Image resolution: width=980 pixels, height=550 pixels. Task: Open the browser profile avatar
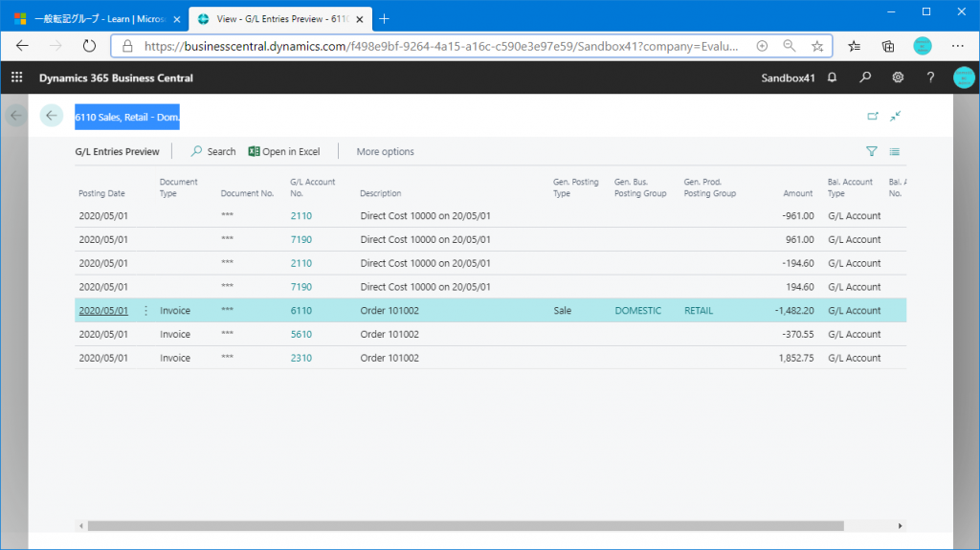click(x=923, y=46)
